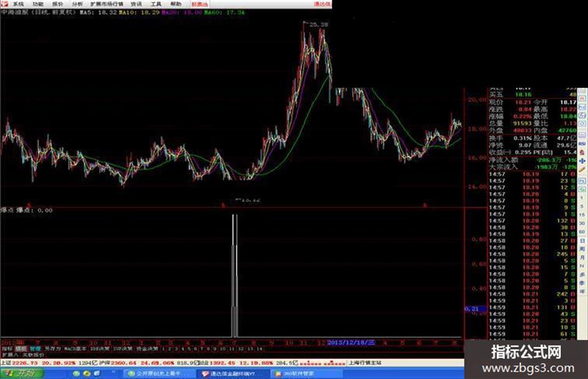
Task: Click the 25.38 high price label
Action: coord(319,25)
